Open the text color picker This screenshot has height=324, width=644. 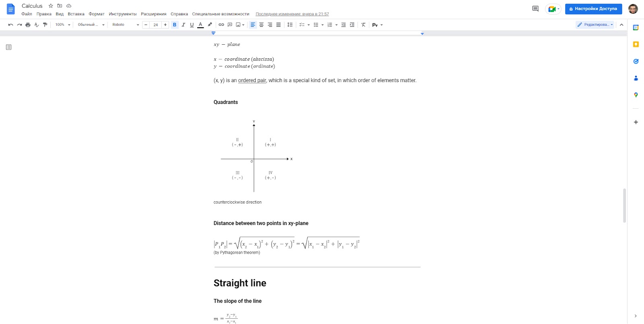point(200,25)
